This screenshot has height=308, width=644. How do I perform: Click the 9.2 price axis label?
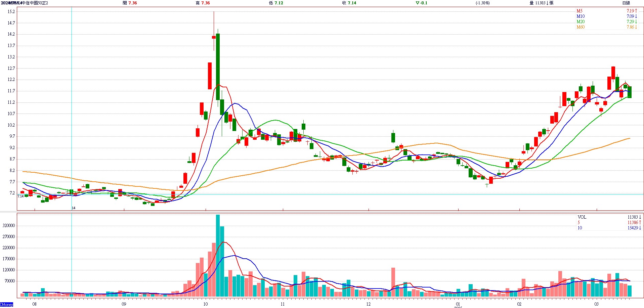tap(12, 148)
